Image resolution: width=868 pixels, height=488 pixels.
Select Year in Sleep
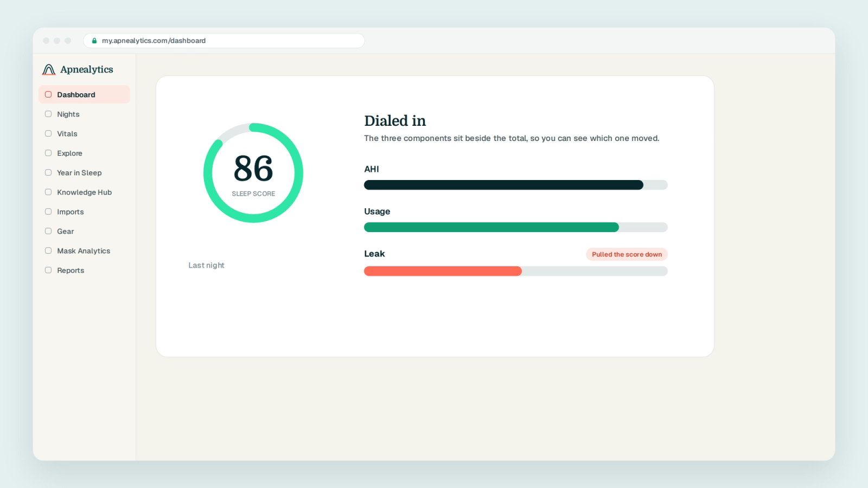(84, 172)
